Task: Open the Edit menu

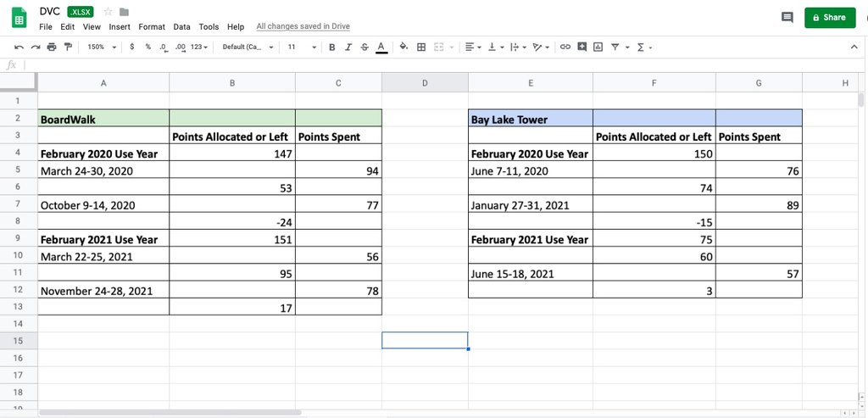Action: click(68, 26)
